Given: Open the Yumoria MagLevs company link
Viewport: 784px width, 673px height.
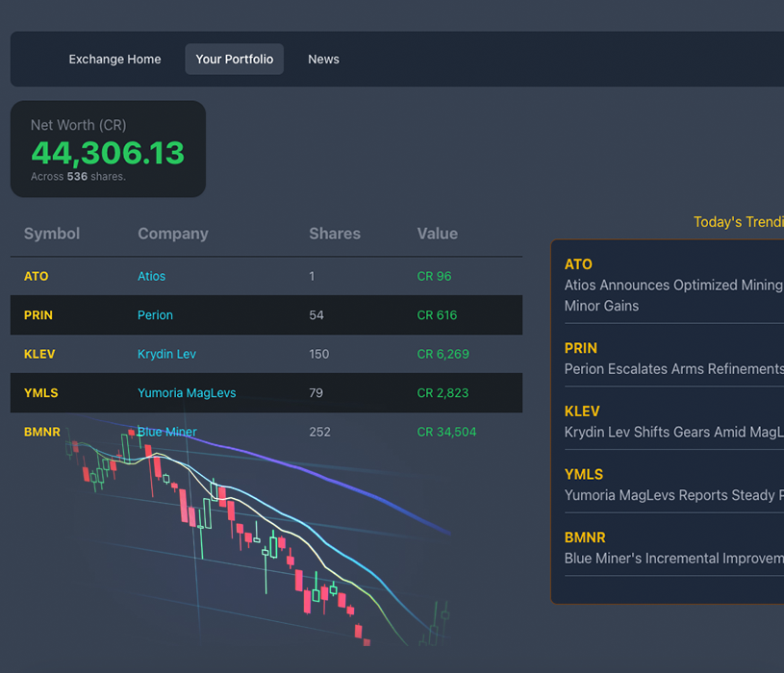Looking at the screenshot, I should [x=186, y=392].
